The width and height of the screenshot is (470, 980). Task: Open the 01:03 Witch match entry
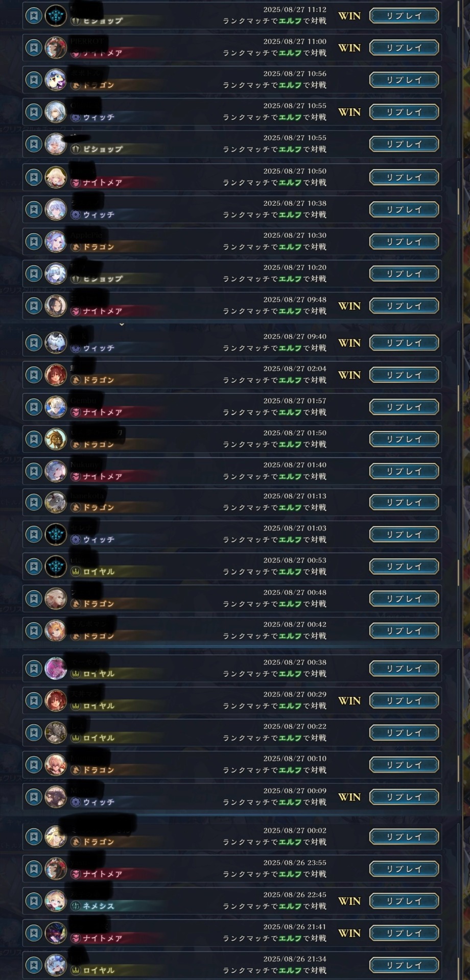(x=232, y=534)
